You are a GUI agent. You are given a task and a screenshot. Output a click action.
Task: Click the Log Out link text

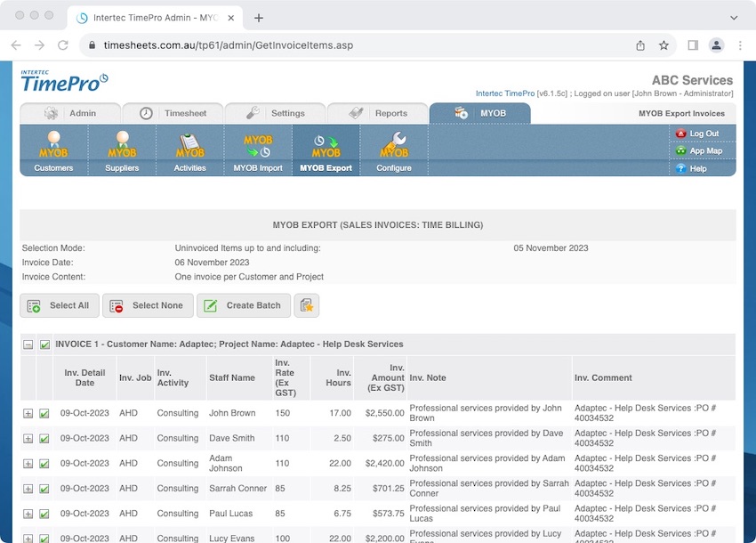[704, 134]
